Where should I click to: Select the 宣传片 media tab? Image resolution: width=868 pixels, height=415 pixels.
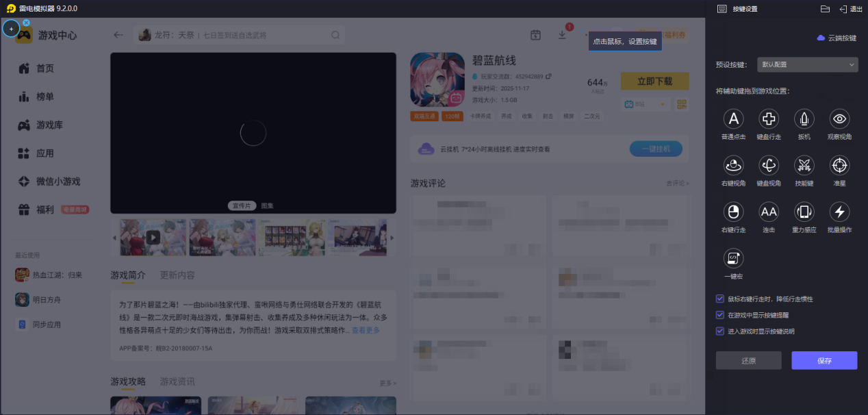point(242,205)
